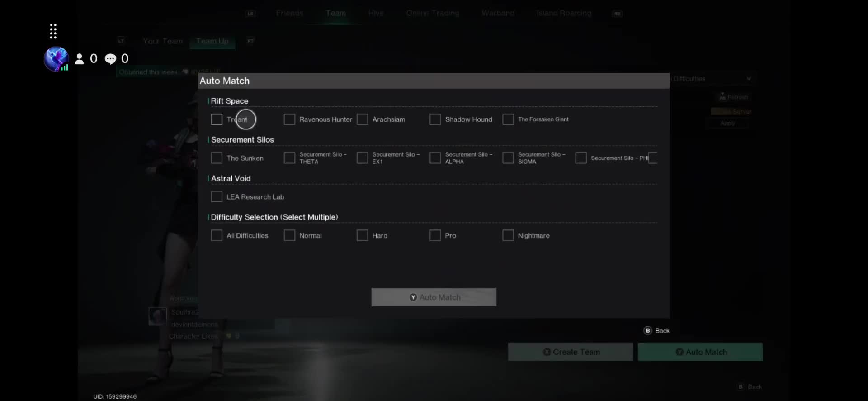This screenshot has width=868, height=401.
Task: Click the Create Team button
Action: (x=571, y=352)
